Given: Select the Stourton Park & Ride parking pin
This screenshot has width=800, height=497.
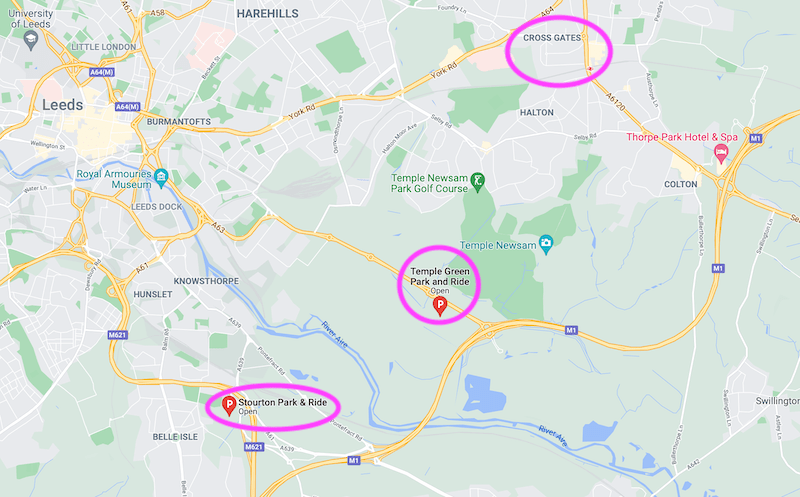Looking at the screenshot, I should coord(229,406).
